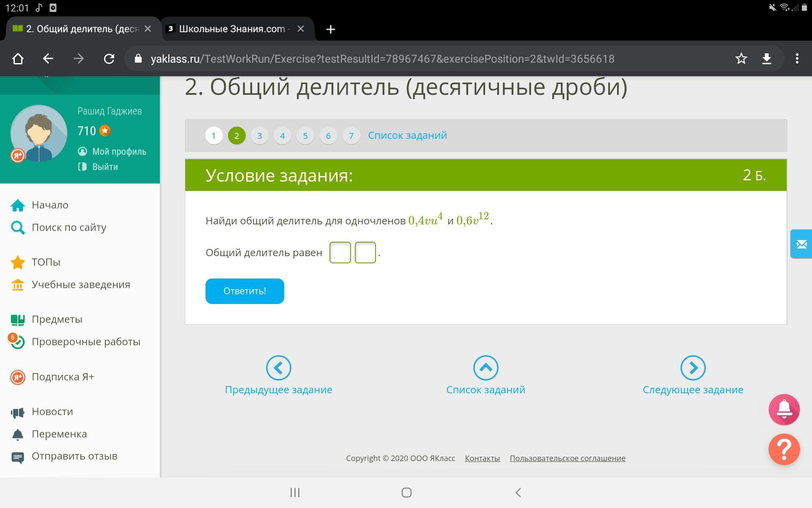This screenshot has height=508, width=812.
Task: Click the first answer input box
Action: tap(340, 253)
